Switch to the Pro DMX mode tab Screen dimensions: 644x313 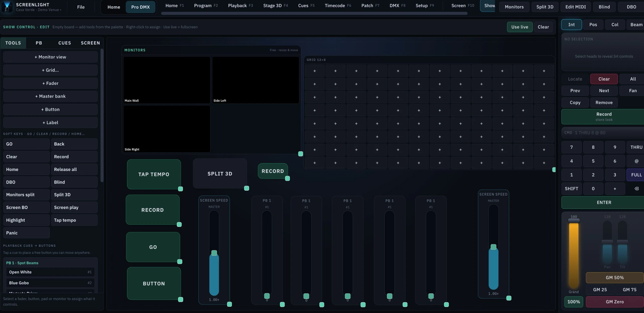click(140, 7)
